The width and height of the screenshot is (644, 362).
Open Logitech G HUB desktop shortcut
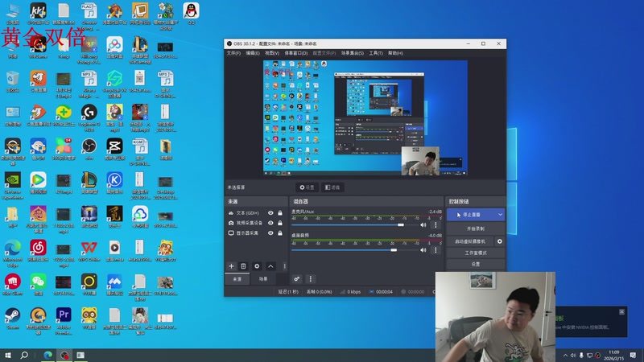pos(89,118)
